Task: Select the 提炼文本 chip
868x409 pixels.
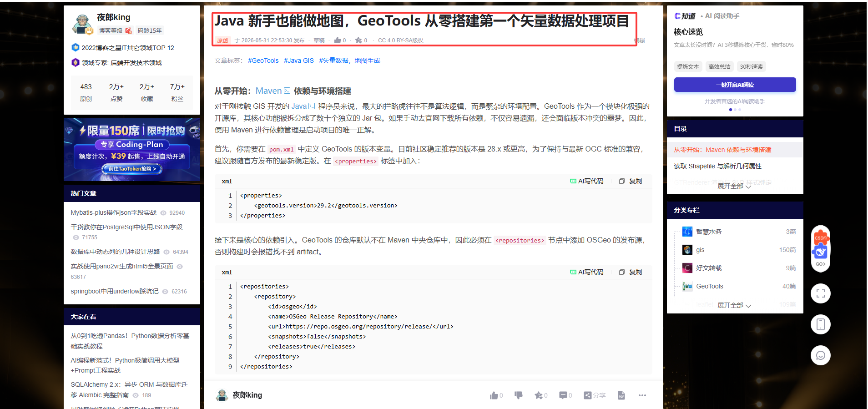Action: tap(688, 66)
